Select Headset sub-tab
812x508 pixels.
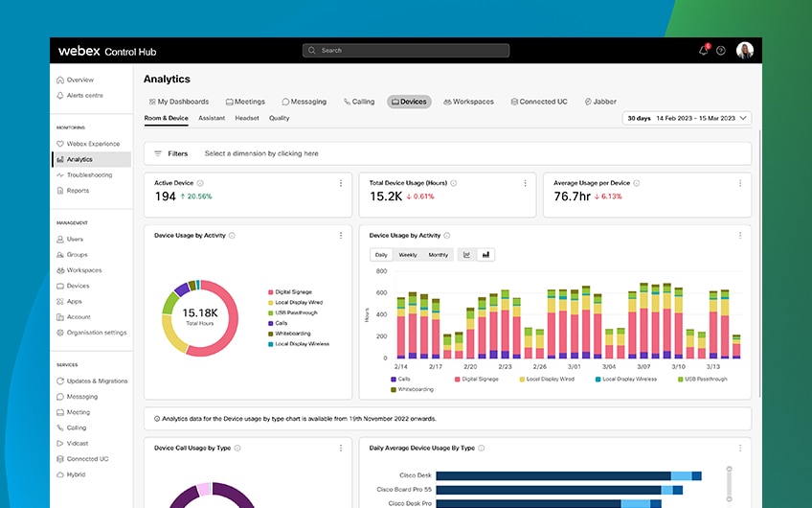[246, 118]
